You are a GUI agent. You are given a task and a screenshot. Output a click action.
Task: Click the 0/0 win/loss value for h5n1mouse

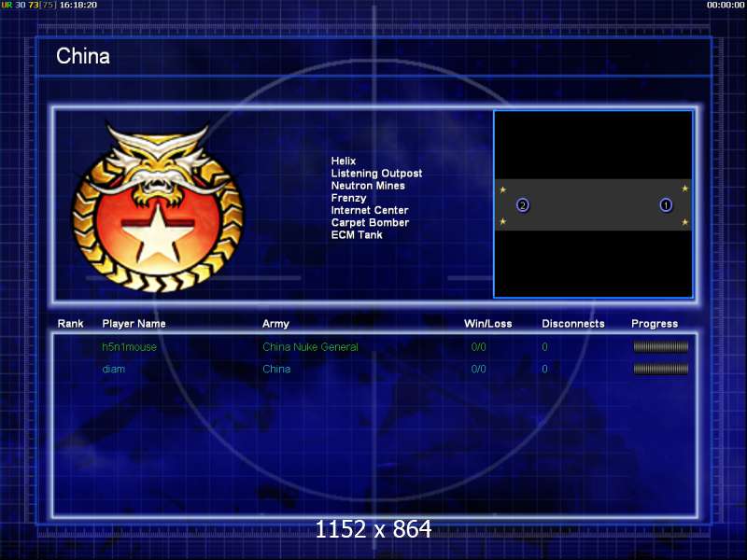478,347
